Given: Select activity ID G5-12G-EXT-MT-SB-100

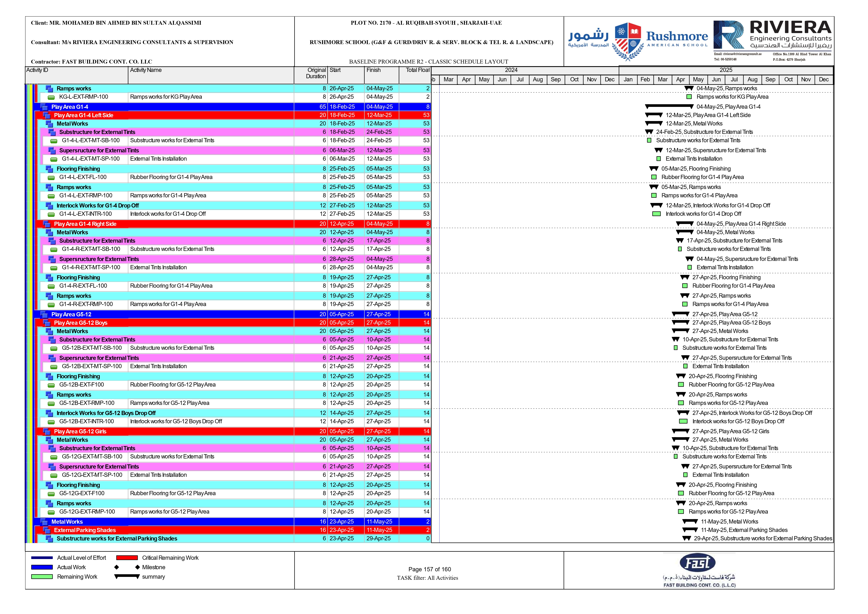Looking at the screenshot, I should pyautogui.click(x=92, y=457).
